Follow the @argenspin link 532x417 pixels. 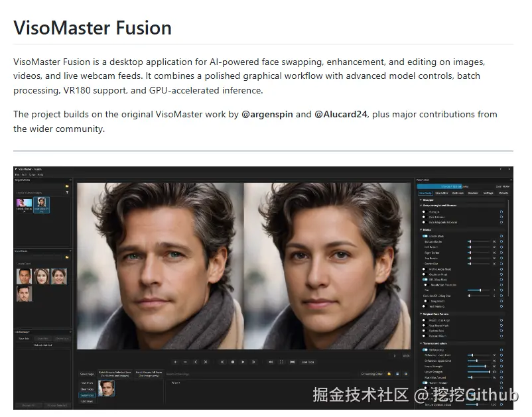(x=267, y=115)
